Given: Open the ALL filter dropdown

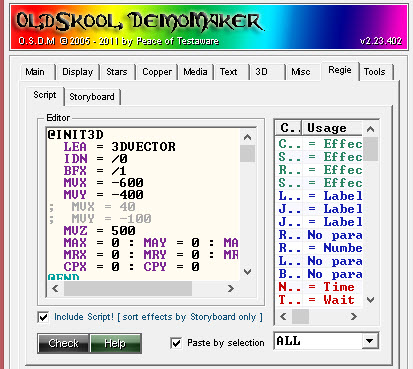Looking at the screenshot, I should coord(369,341).
